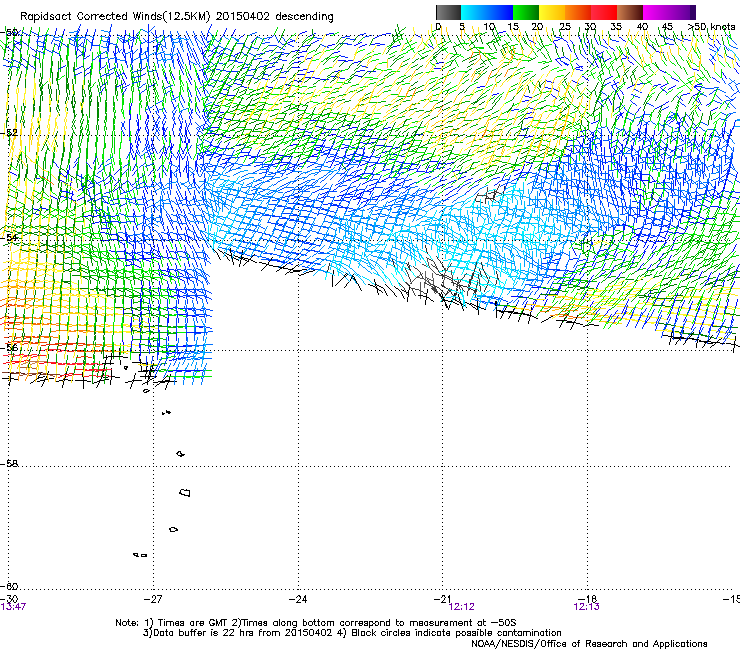Click the 'NOAA/NESDIS/Office of Research and Applications' credit
This screenshot has width=740, height=650.
[x=589, y=643]
